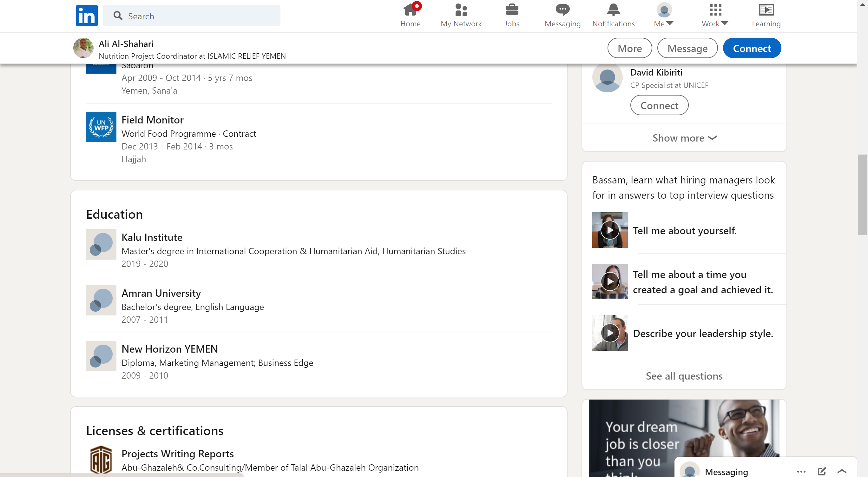Expand the Messaging panel with the chevron
The width and height of the screenshot is (868, 477).
(x=842, y=471)
